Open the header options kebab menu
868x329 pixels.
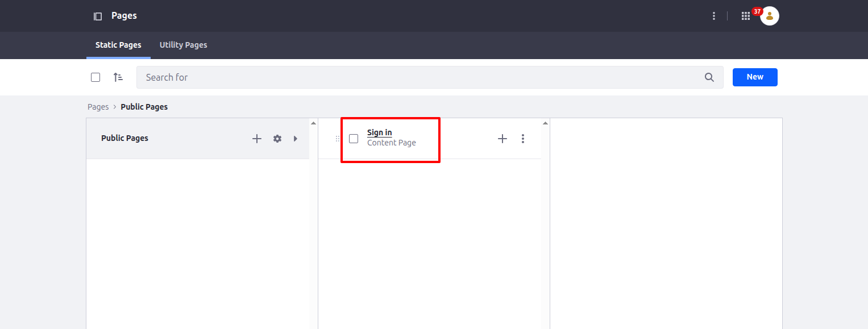(x=714, y=16)
